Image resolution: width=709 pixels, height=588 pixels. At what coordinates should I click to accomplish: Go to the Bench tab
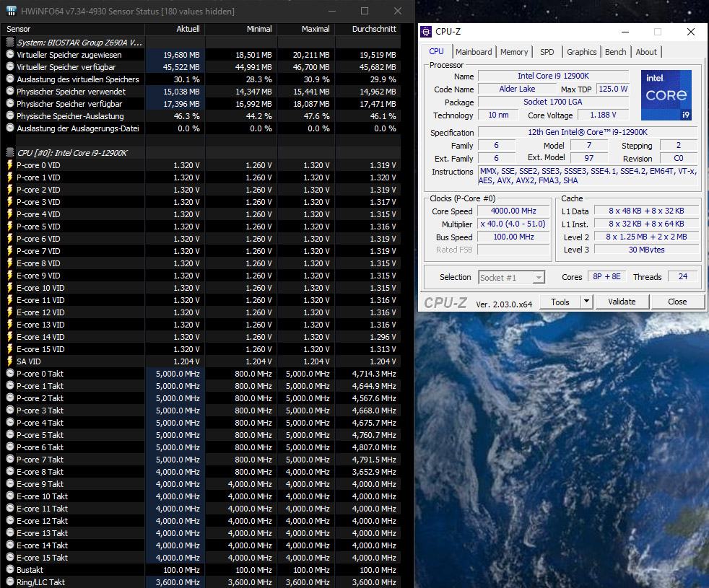pos(615,52)
